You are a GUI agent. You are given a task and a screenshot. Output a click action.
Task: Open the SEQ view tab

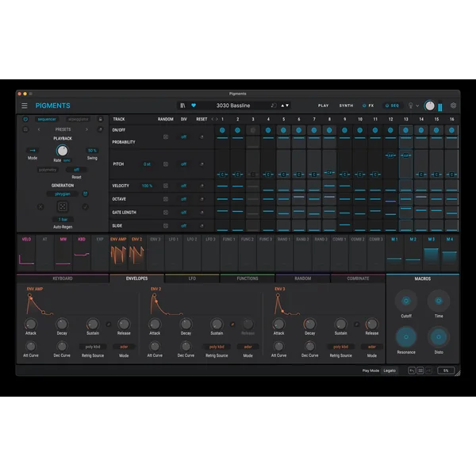pos(392,106)
